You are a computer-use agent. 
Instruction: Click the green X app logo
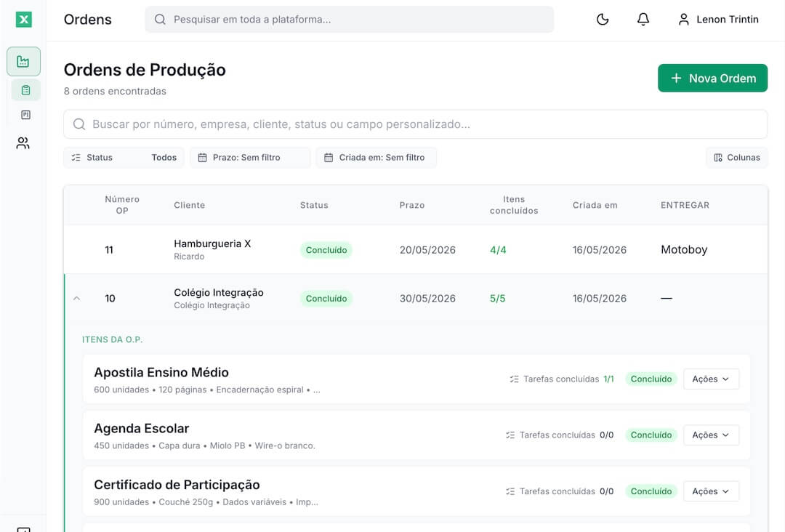[23, 20]
